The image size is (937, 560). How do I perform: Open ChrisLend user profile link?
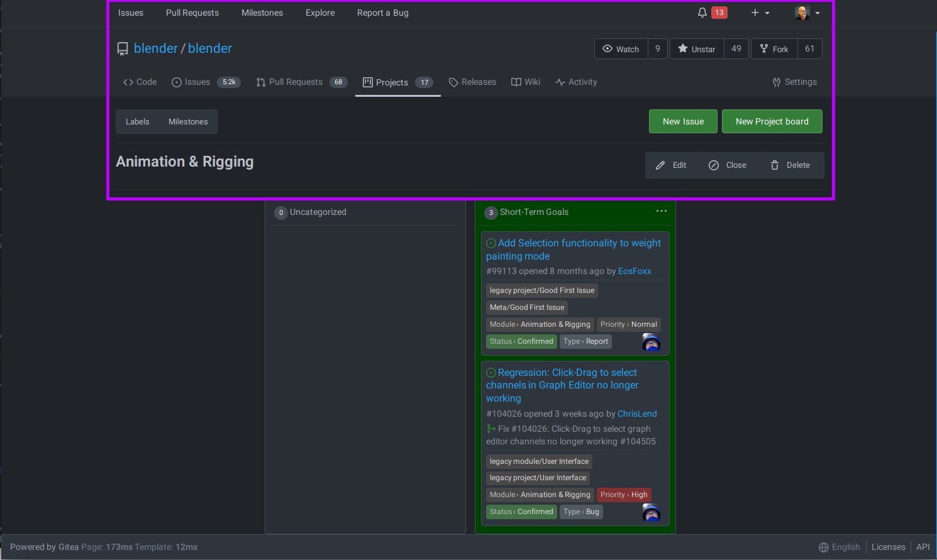click(637, 414)
